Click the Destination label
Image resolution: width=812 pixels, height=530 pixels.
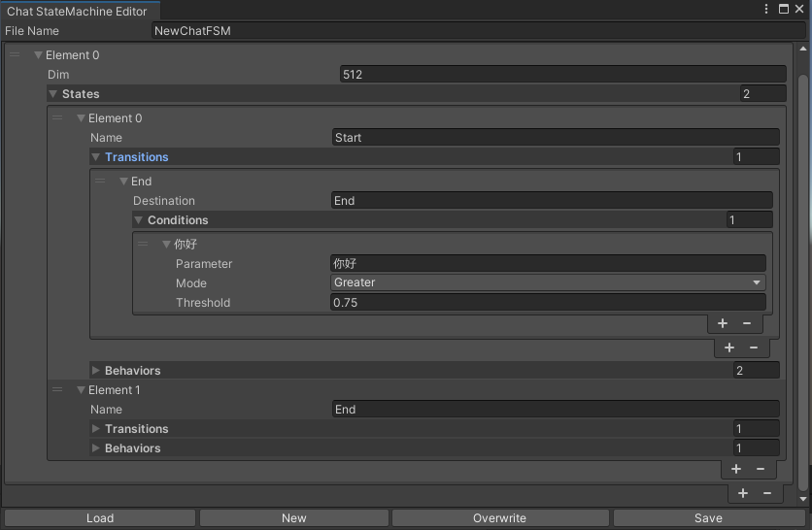click(163, 201)
